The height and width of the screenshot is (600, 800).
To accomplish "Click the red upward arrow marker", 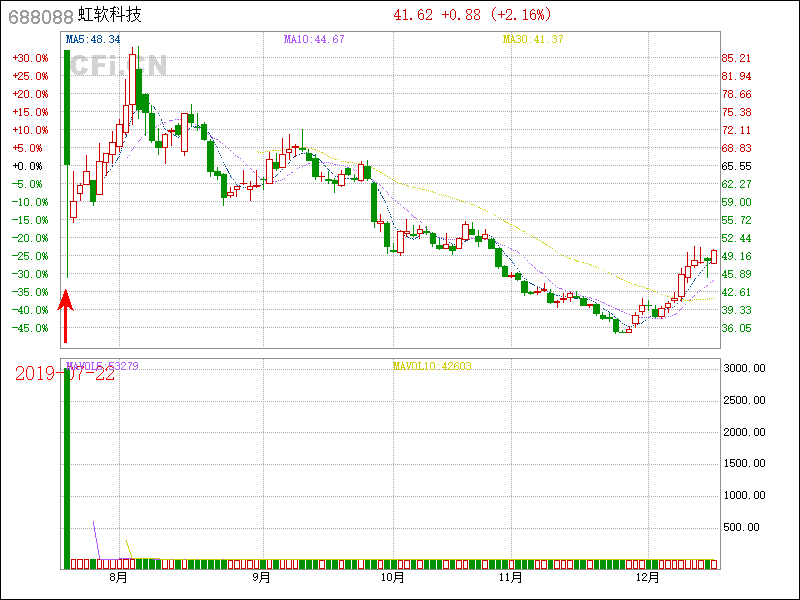I will [66, 316].
